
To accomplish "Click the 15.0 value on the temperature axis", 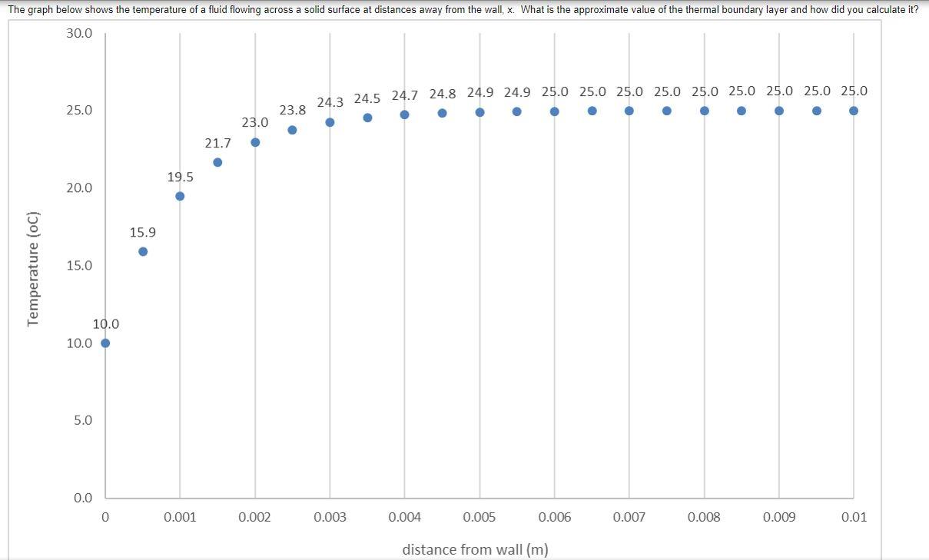I will [78, 266].
